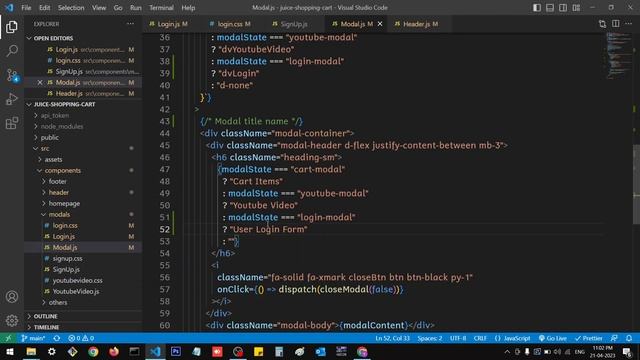Screen dimensions: 640x360
Task: Open Source Control view icon
Action: click(x=12, y=75)
